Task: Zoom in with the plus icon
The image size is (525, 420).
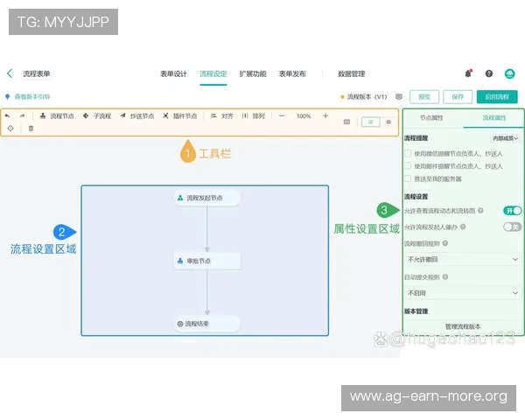Action: coord(325,115)
